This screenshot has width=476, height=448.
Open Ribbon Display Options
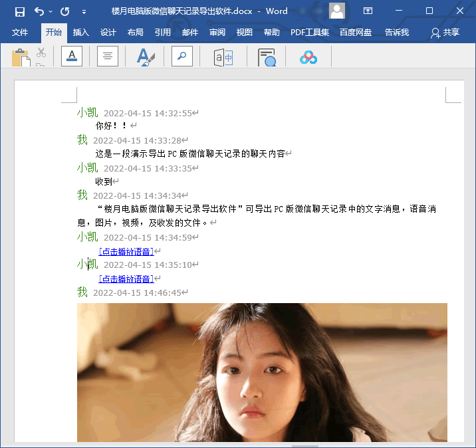[368, 11]
